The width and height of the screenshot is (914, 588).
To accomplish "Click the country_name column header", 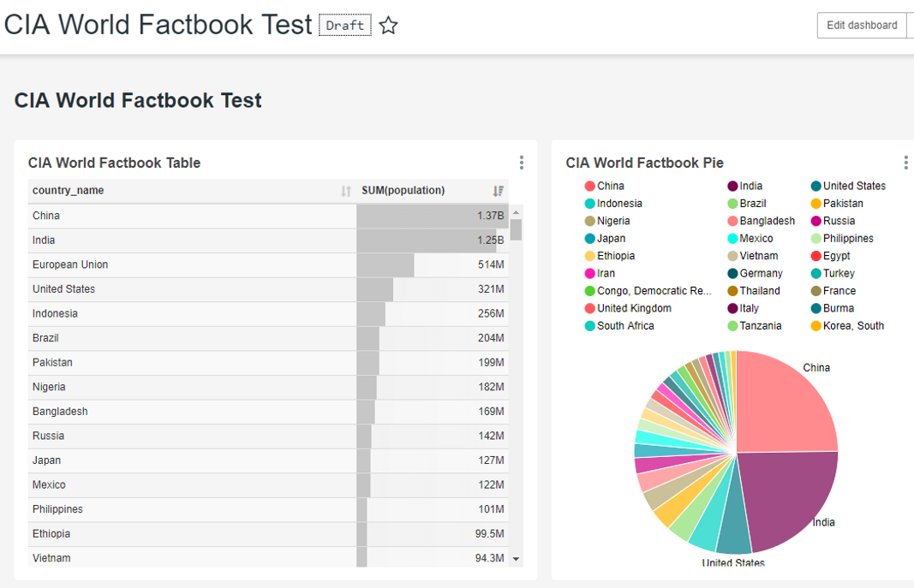I will (69, 191).
